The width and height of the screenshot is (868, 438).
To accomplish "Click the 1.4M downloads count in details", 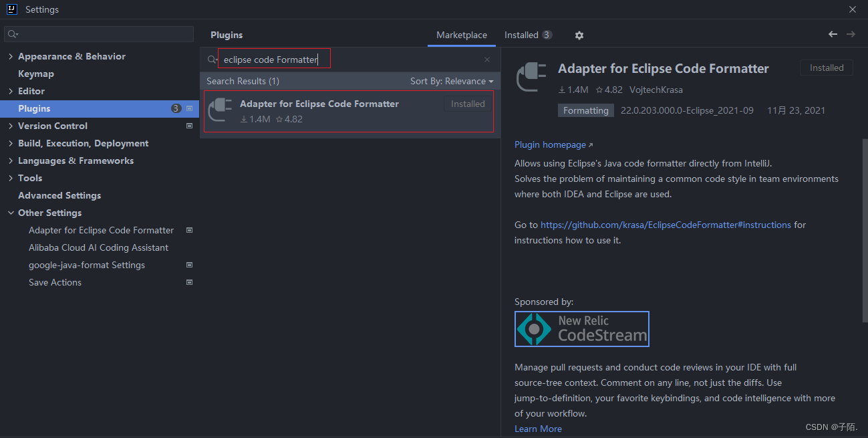I will pyautogui.click(x=573, y=90).
